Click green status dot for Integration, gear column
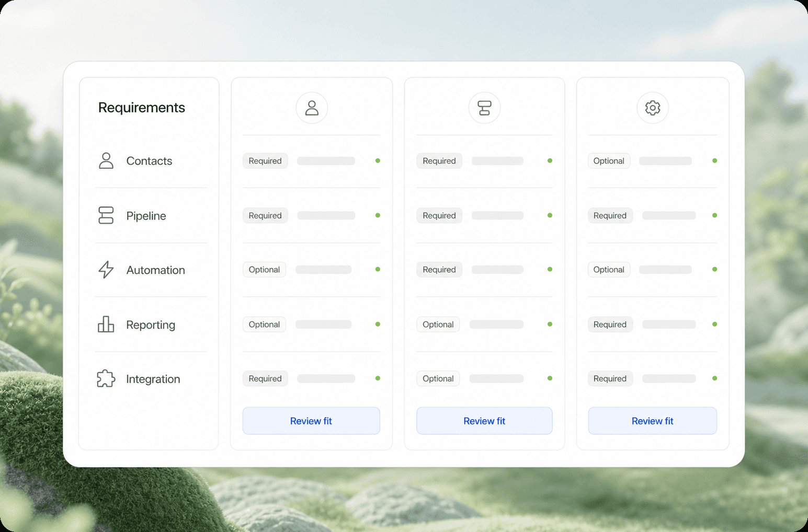 pyautogui.click(x=714, y=378)
